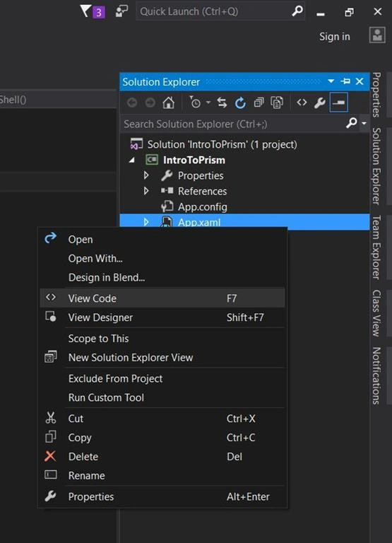Viewport: 392px width, 543px height.
Task: Click the Sign in link
Action: (335, 37)
